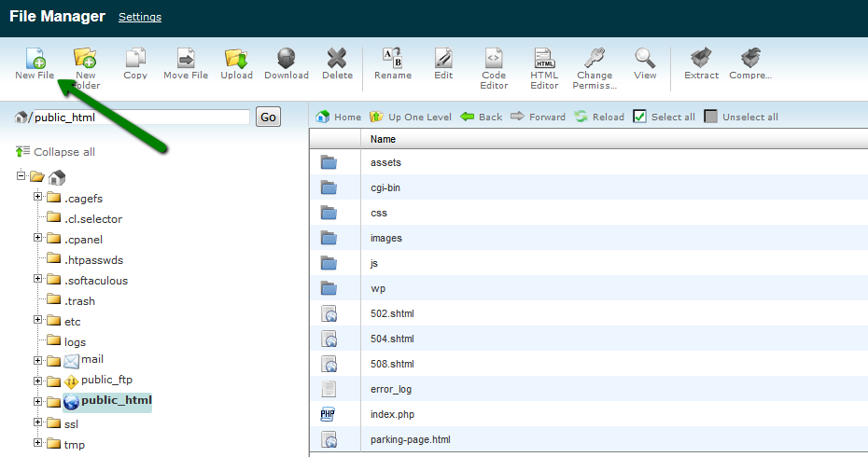Image resolution: width=868 pixels, height=457 pixels.
Task: Open the Code Editor tool
Action: point(494,60)
